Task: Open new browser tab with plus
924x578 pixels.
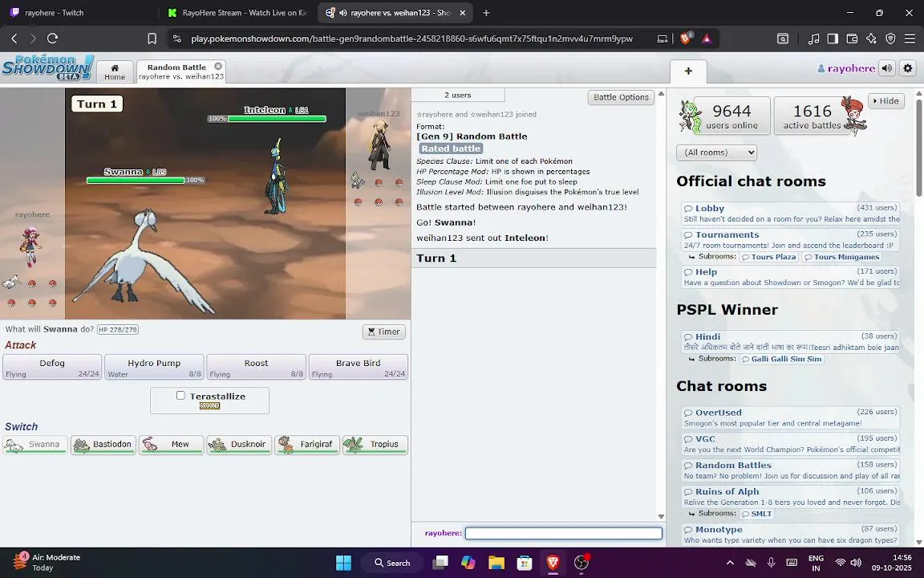Action: pyautogui.click(x=486, y=12)
